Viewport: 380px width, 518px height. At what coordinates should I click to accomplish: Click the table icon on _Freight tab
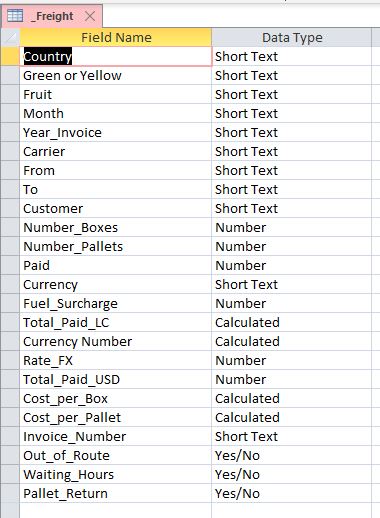(15, 15)
